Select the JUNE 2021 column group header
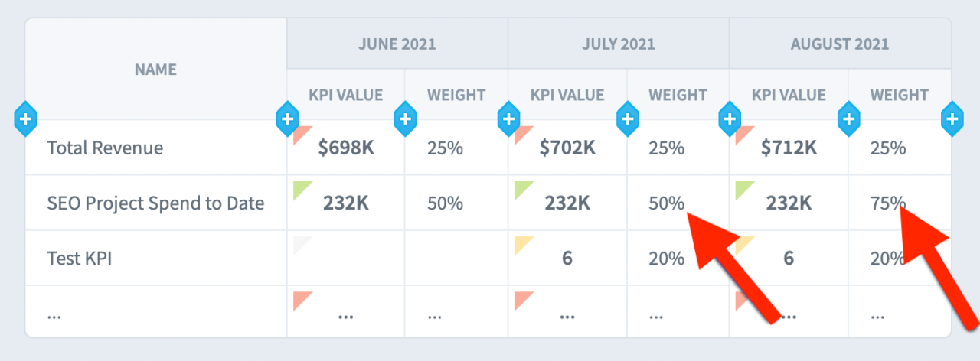 pyautogui.click(x=397, y=44)
